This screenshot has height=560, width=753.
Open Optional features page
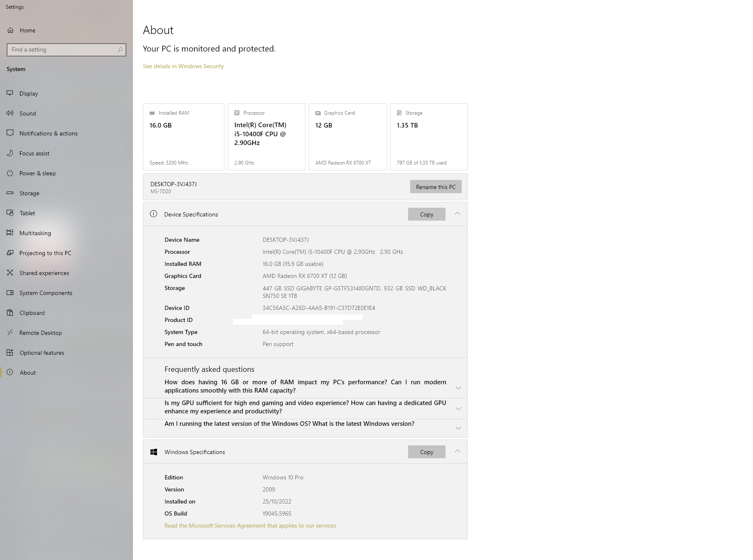pos(66,353)
